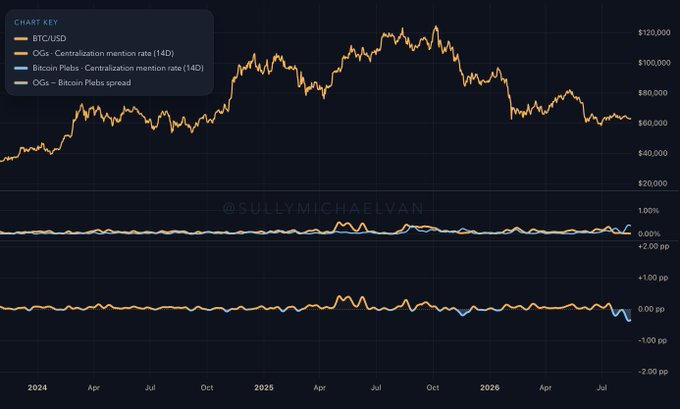Click the $120,000 price axis label
Screen dimensions: 680x409
[x=654, y=33]
